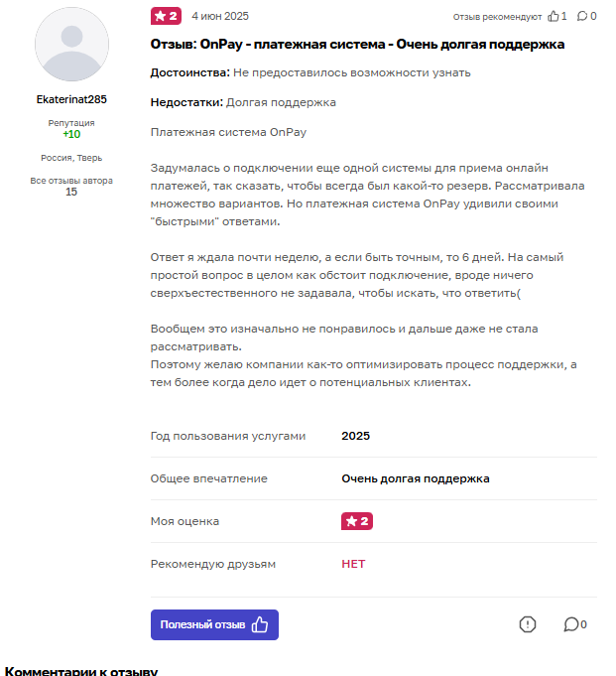616x676 pixels.
Task: Click the "Комментарии к отзыву" heading
Action: coord(81,671)
